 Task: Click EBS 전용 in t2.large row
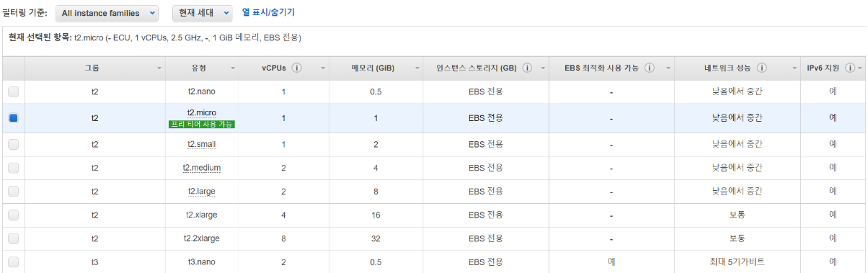pos(485,192)
